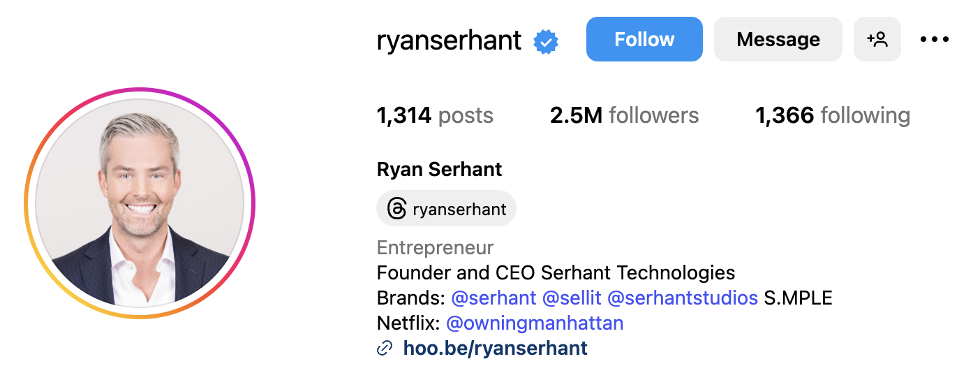Click the Threads logo icon

click(x=396, y=209)
